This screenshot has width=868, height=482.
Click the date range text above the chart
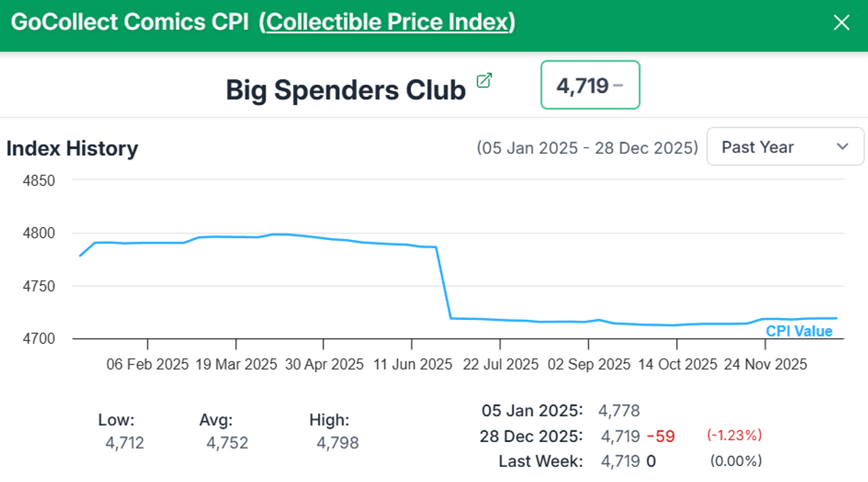tap(587, 148)
